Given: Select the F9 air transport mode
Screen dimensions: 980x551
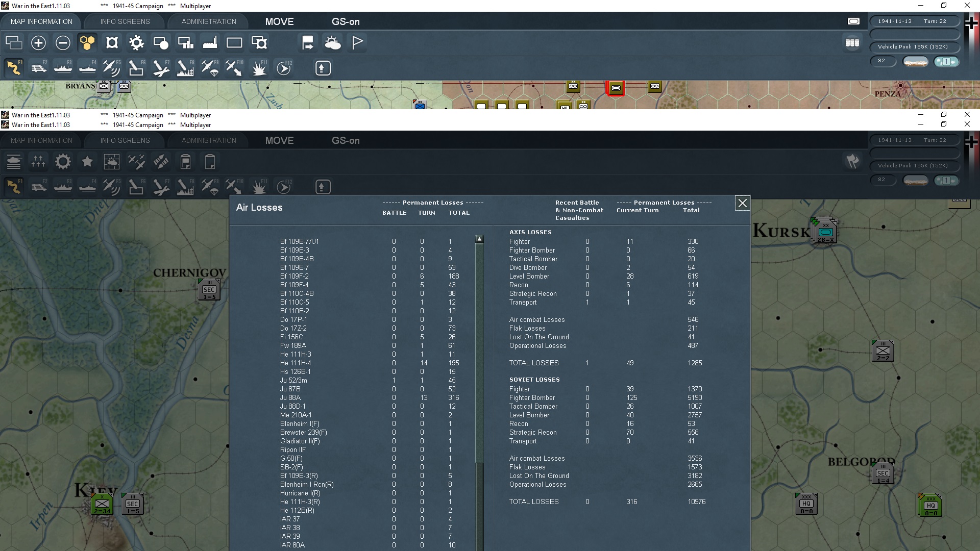Looking at the screenshot, I should (209, 68).
